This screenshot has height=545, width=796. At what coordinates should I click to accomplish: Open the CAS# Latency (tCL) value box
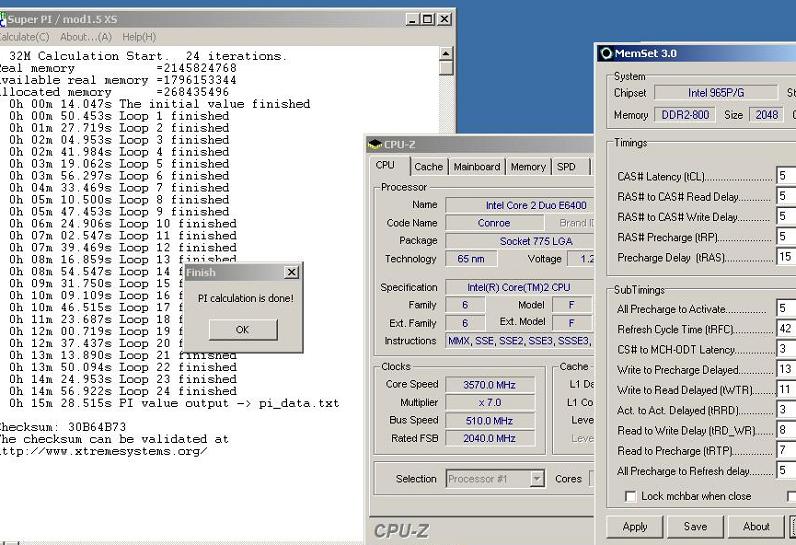(x=786, y=176)
